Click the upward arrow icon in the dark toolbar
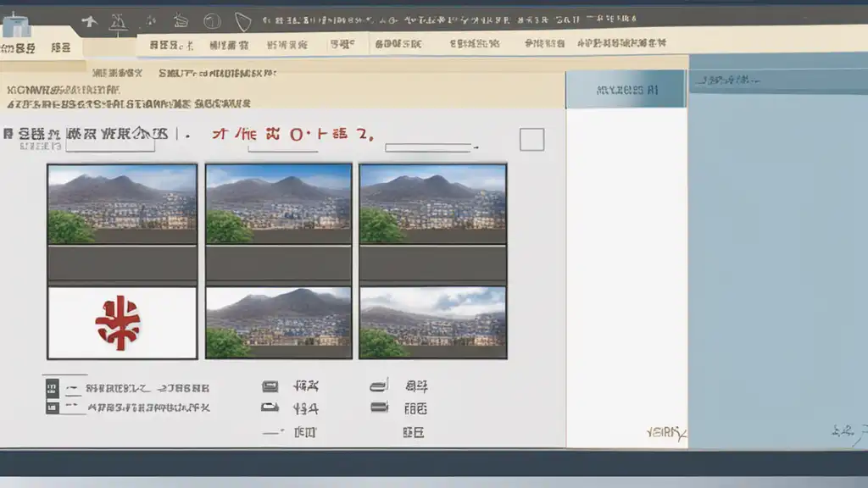This screenshot has width=868, height=488. [89, 21]
